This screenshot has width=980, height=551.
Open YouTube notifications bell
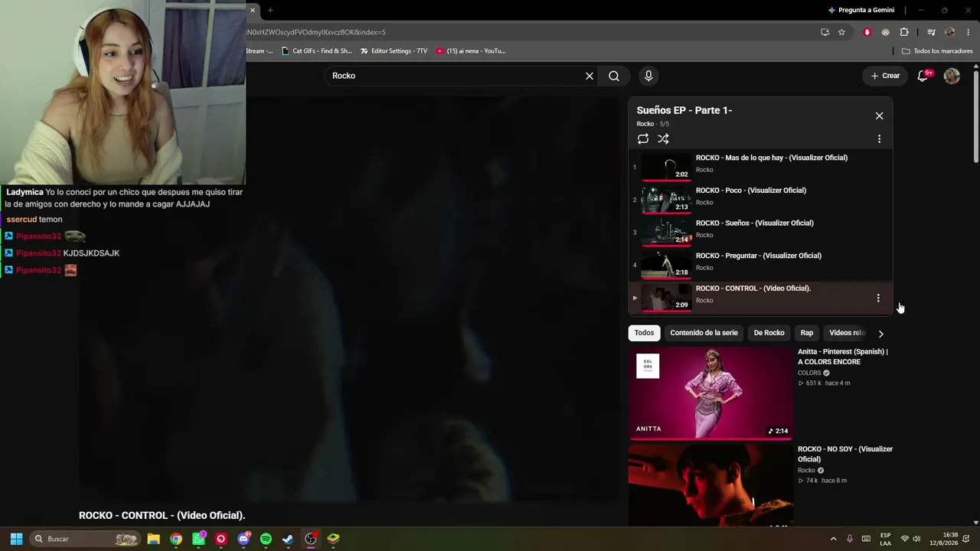pyautogui.click(x=923, y=76)
